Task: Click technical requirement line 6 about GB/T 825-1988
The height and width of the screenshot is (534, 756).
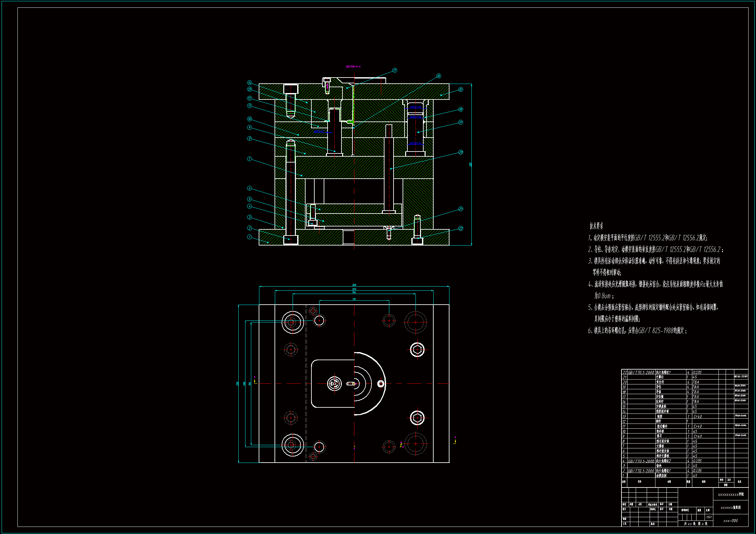Action: pos(637,331)
